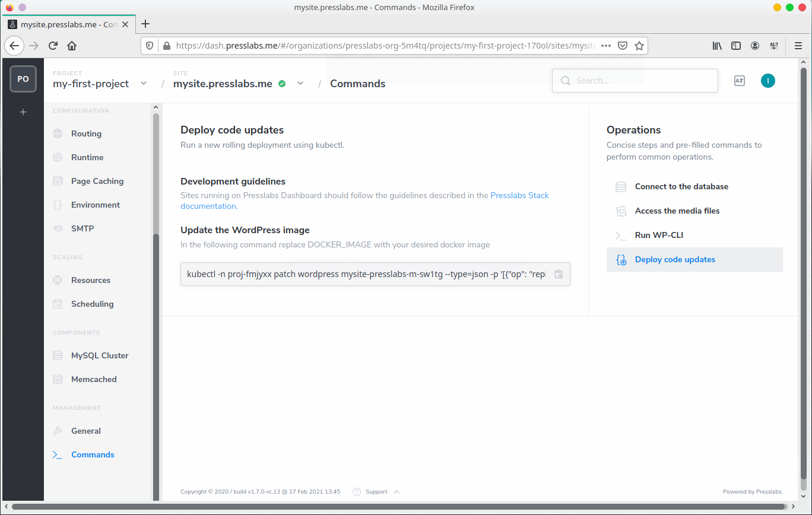This screenshot has height=515, width=812.
Task: Go back to previous page
Action: click(x=15, y=46)
